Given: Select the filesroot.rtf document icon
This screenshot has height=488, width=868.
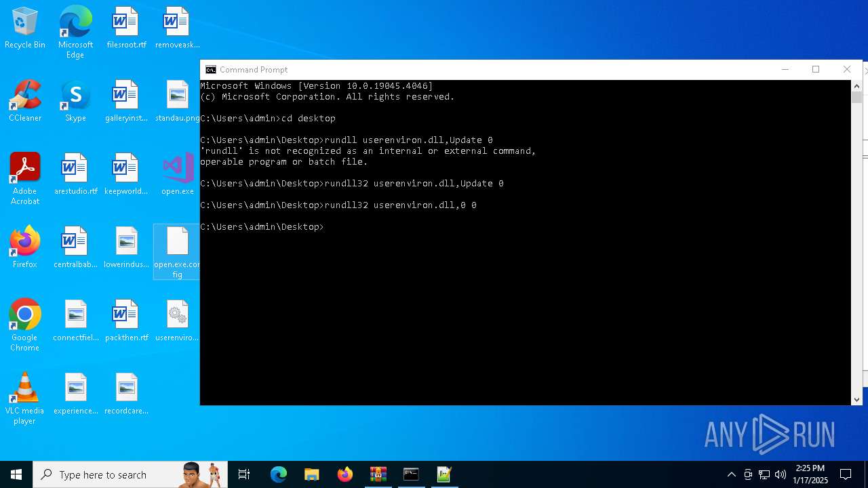Looking at the screenshot, I should click(126, 28).
